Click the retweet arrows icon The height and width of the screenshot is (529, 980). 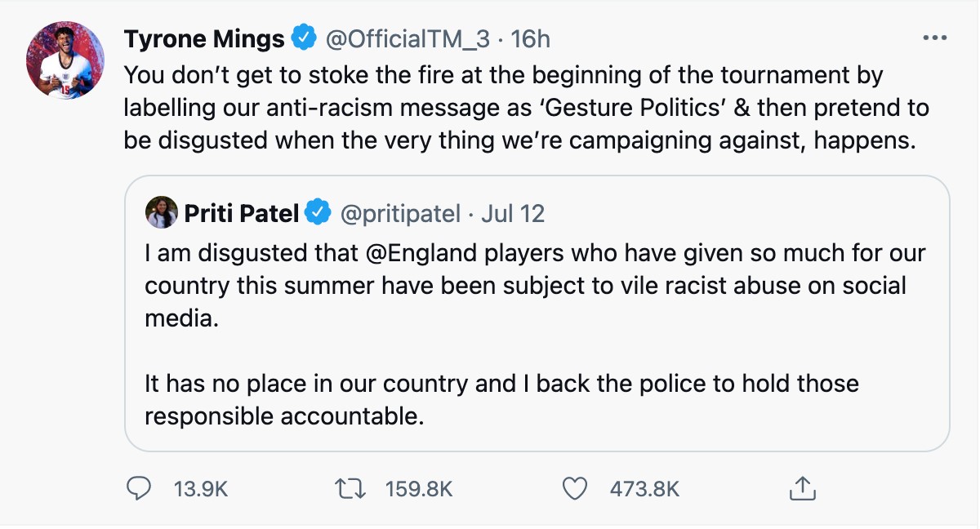pyautogui.click(x=350, y=488)
